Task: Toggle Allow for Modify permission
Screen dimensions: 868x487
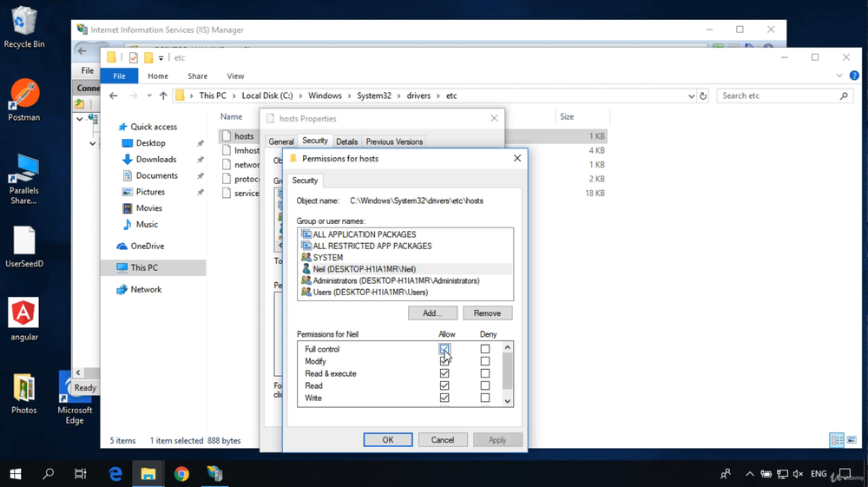Action: pos(444,361)
